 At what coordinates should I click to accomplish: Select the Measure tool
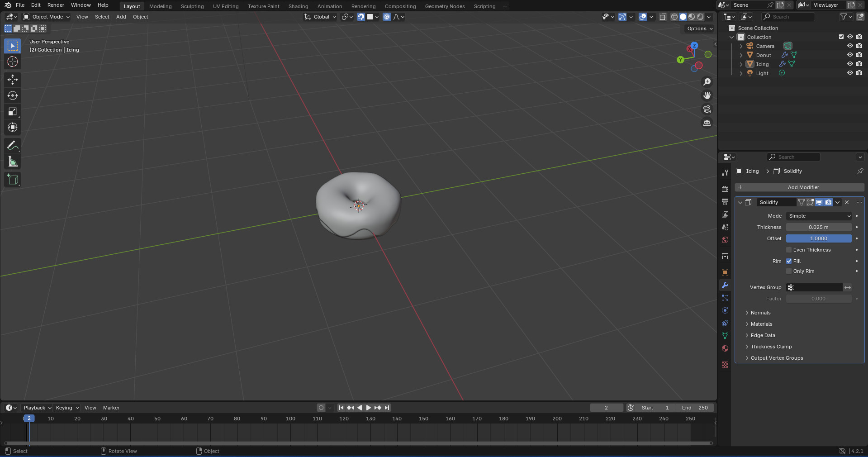tap(13, 162)
